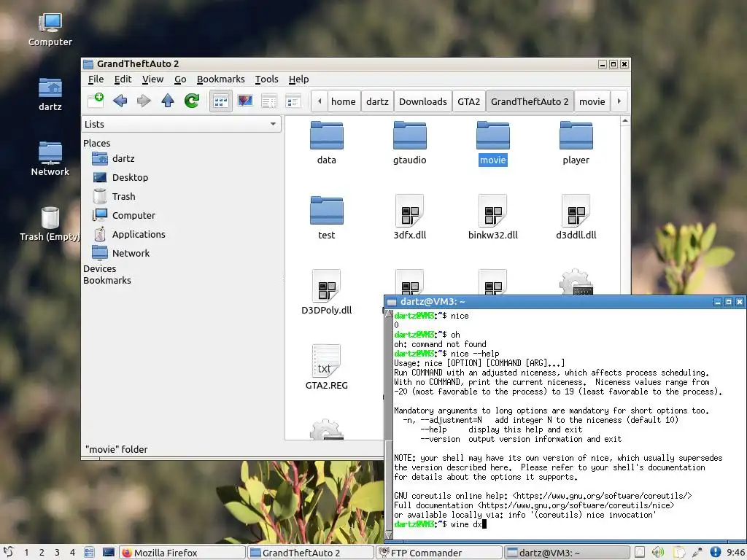The height and width of the screenshot is (560, 747).
Task: Open the Bookmarks menu
Action: [x=220, y=79]
